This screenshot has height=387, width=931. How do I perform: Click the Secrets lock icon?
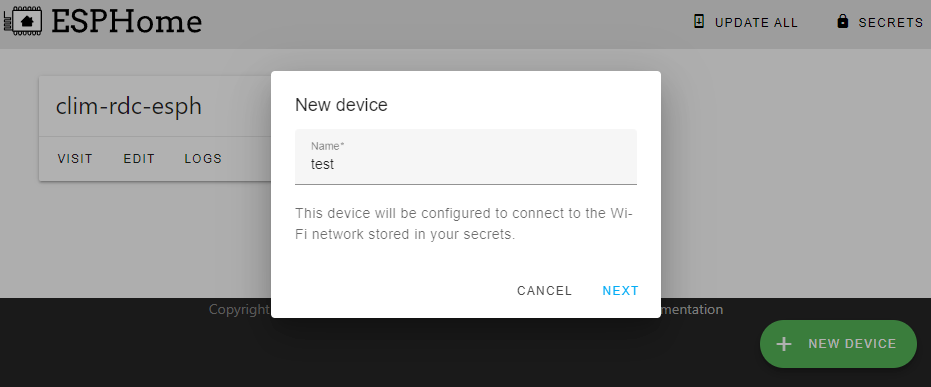(843, 22)
